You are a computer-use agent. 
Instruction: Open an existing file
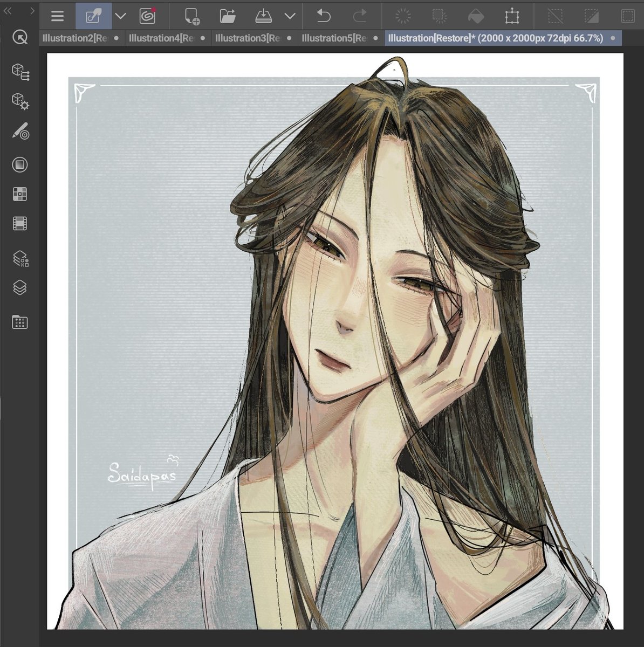(228, 16)
